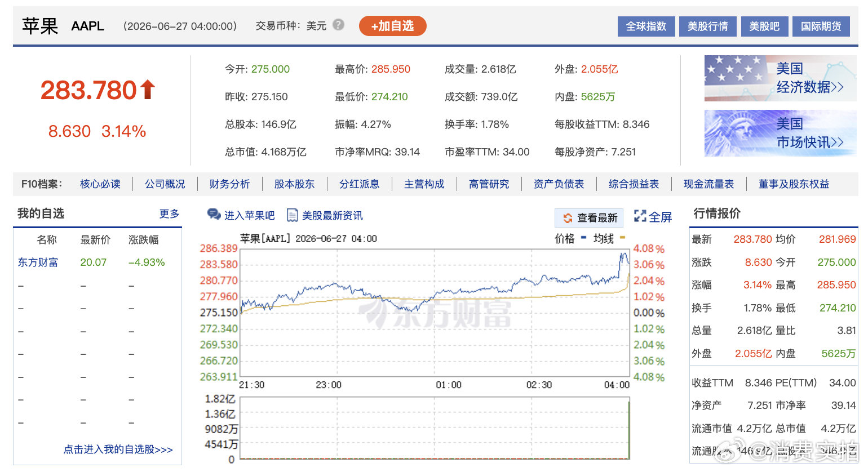Screen dimensions: 868x472
Task: Open the 财务分析 tab
Action: coord(229,184)
